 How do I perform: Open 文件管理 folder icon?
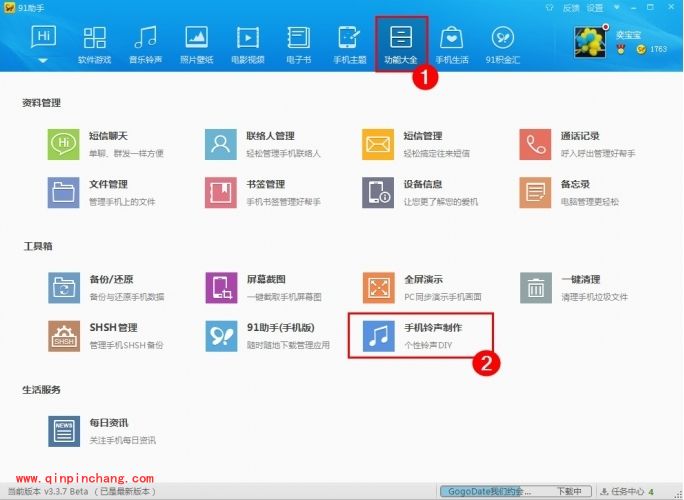pos(64,192)
